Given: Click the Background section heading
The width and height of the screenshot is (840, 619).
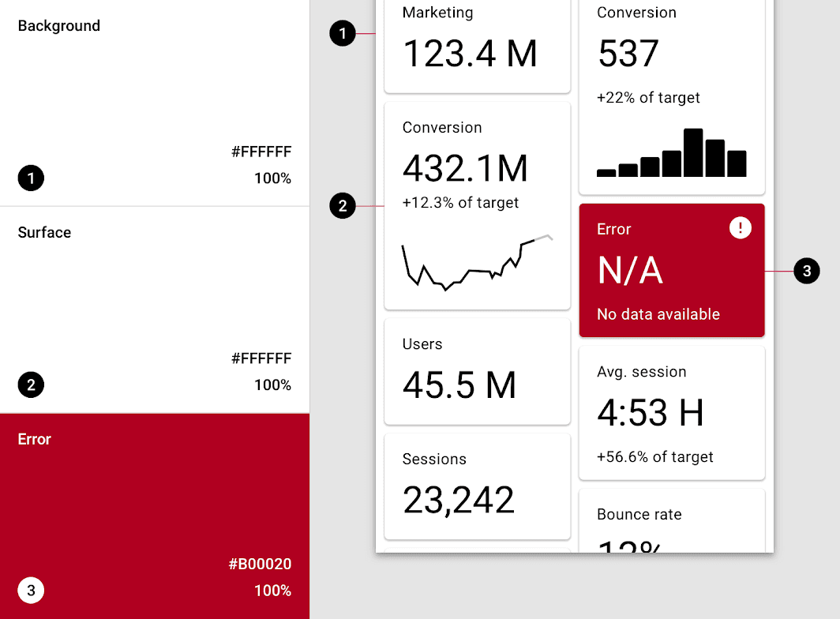Looking at the screenshot, I should [58, 25].
